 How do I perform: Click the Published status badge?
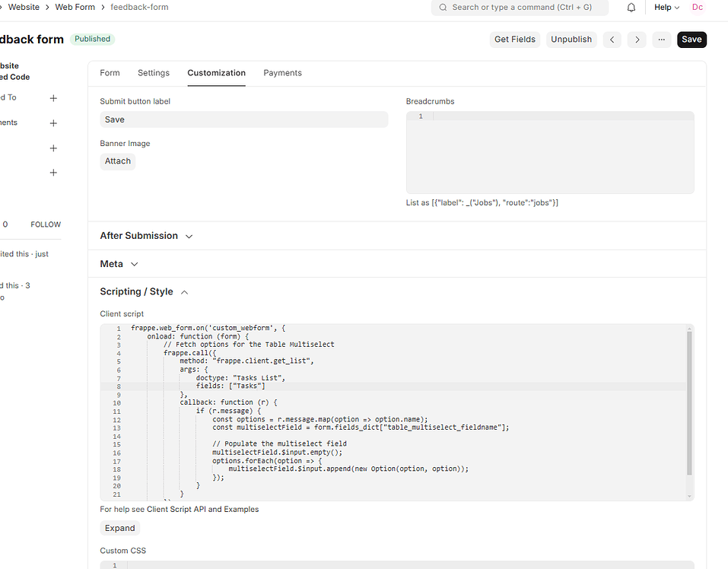tap(92, 39)
